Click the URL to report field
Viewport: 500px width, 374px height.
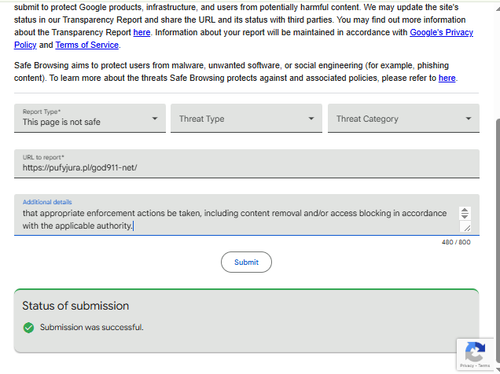point(247,163)
